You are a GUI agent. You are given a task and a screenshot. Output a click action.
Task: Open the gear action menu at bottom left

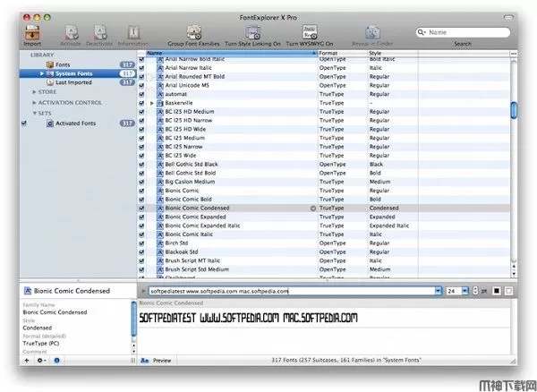[x=41, y=360]
